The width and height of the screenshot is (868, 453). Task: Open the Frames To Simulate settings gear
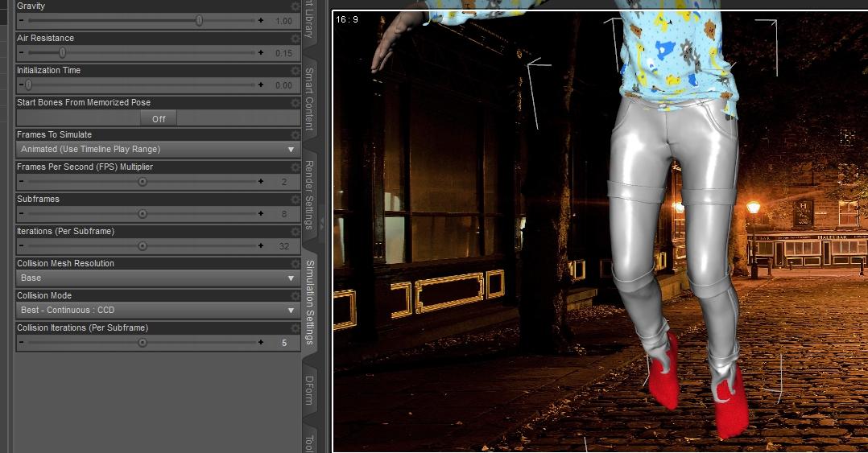(295, 134)
